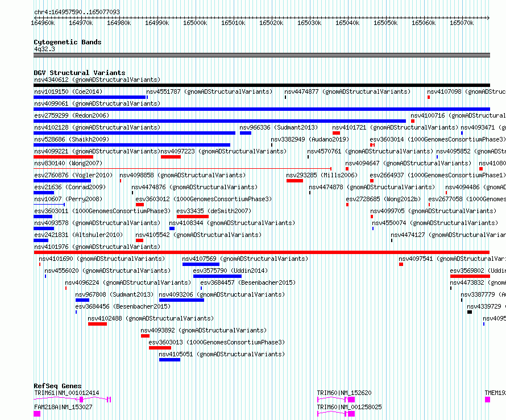Click the TMEM192 magenta exon block
This screenshot has width=506, height=420.
click(488, 400)
